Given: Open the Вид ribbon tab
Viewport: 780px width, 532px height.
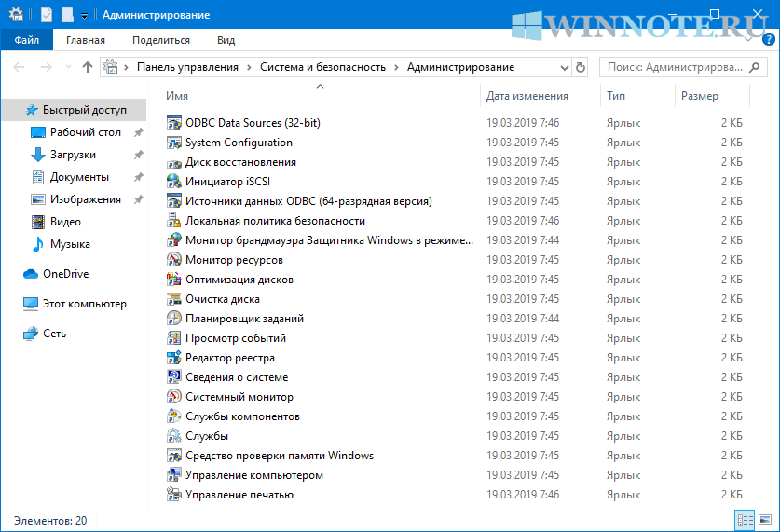Looking at the screenshot, I should 226,40.
